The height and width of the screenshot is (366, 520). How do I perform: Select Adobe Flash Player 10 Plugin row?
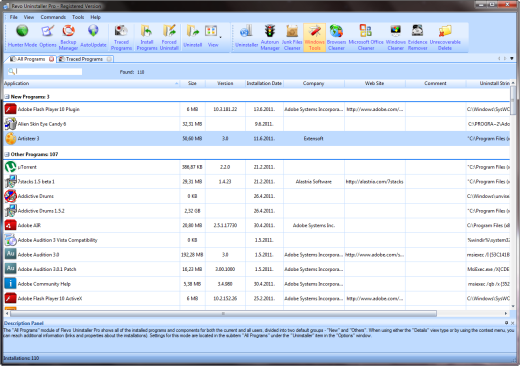[x=257, y=109]
